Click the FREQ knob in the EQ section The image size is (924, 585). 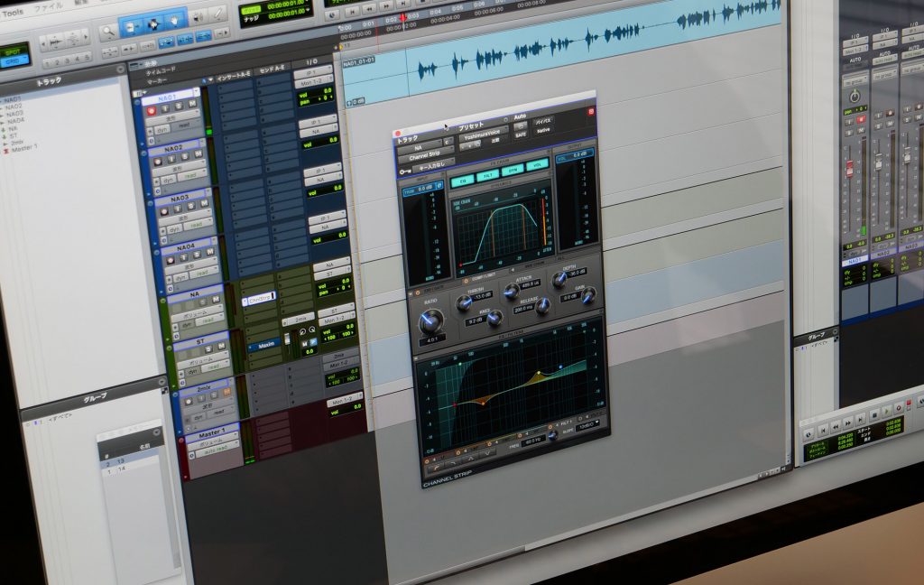click(553, 435)
